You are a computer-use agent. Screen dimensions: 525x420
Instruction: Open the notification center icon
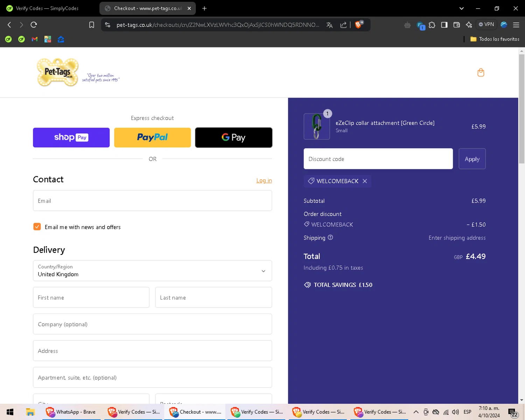point(512,413)
